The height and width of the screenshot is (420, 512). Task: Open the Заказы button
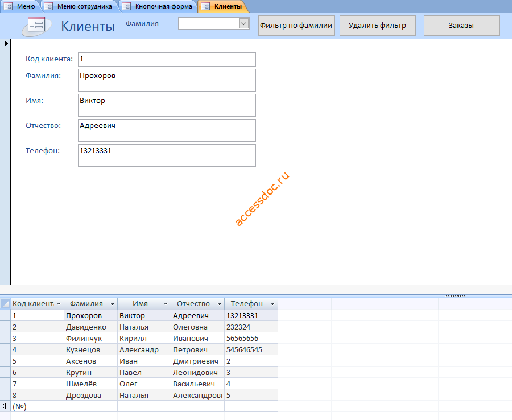coord(461,26)
